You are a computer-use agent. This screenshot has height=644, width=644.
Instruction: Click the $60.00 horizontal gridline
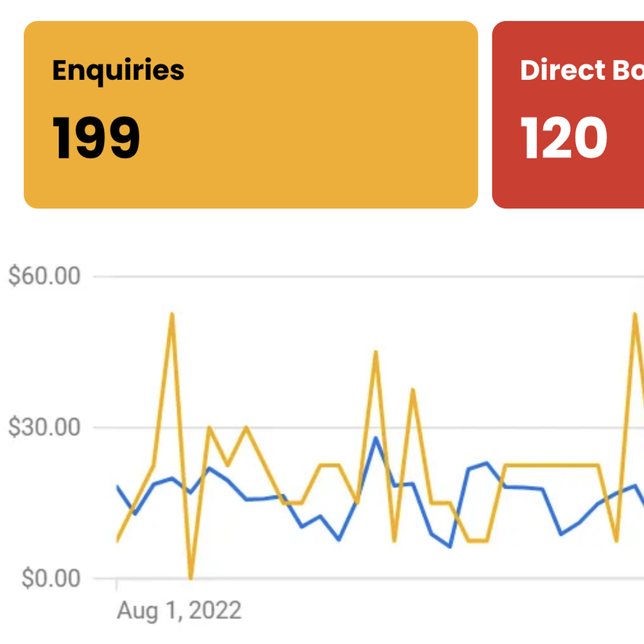tap(369, 277)
